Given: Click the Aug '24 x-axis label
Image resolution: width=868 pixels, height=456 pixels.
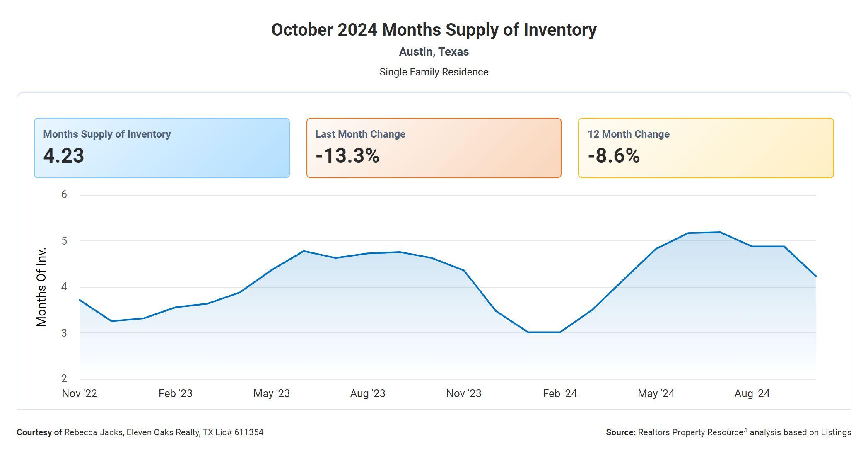Looking at the screenshot, I should (752, 393).
